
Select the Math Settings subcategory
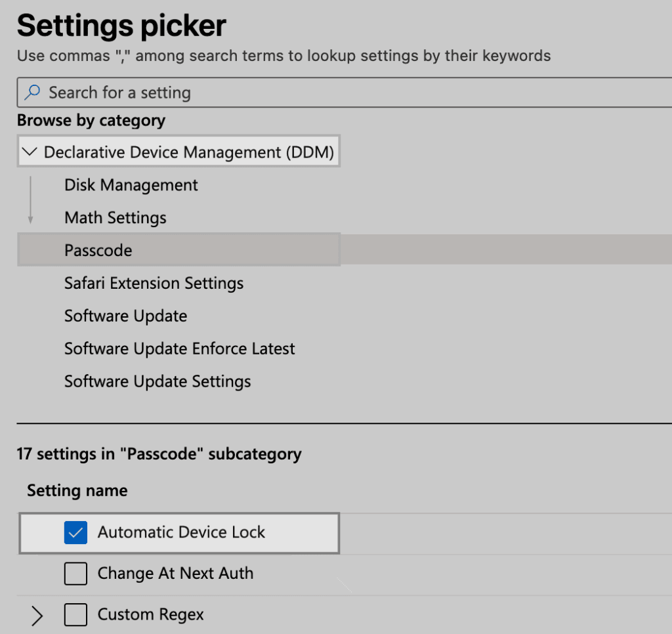[x=115, y=218]
